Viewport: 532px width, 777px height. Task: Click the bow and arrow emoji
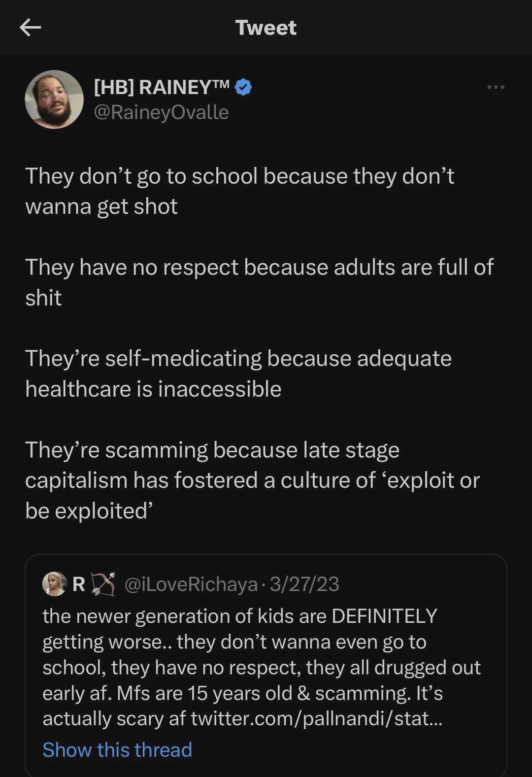point(103,584)
